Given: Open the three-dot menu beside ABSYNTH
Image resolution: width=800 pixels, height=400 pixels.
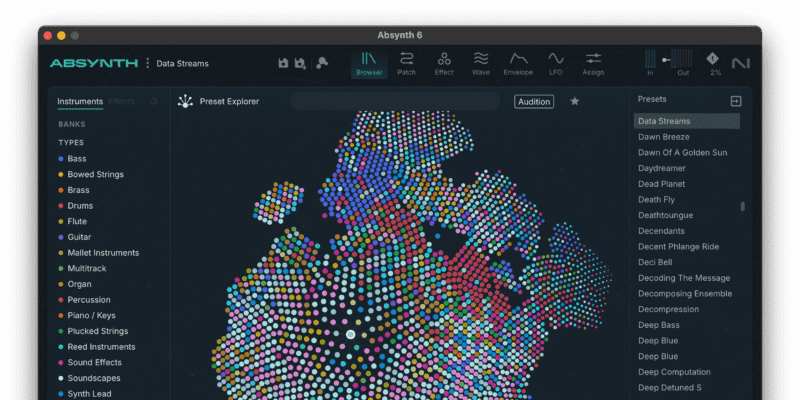Looking at the screenshot, I should tap(147, 63).
